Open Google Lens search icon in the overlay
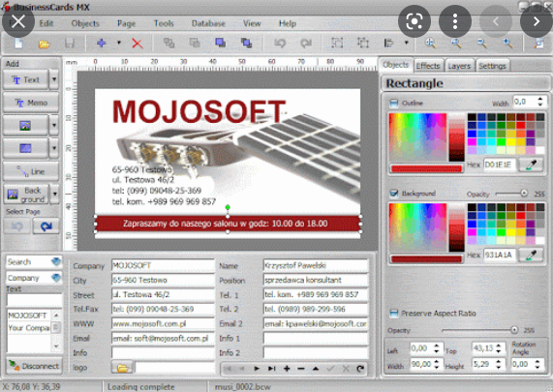 [x=415, y=21]
